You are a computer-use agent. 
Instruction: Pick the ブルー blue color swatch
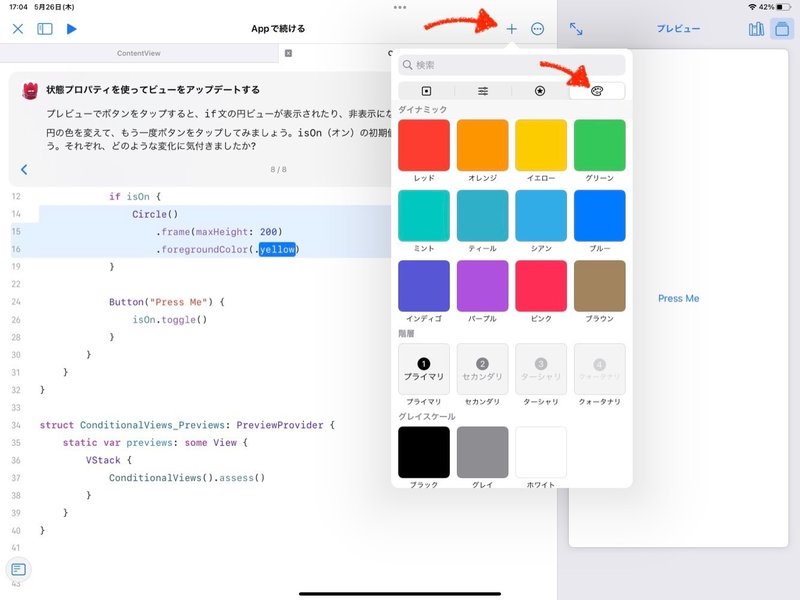pos(599,215)
